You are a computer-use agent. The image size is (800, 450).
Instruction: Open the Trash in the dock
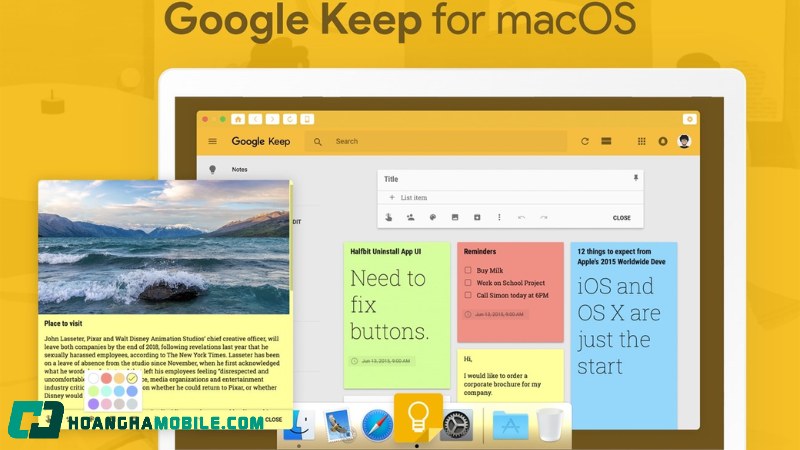550,425
